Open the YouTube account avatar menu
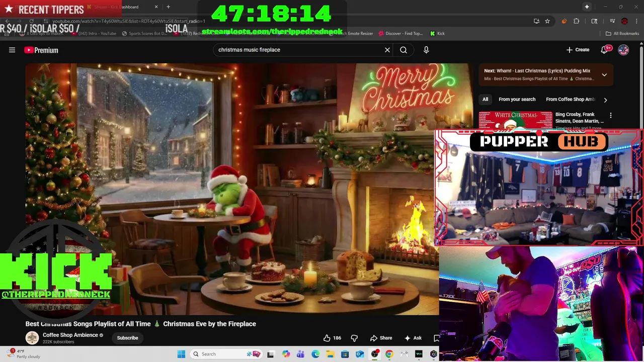This screenshot has height=362, width=644. coord(623,50)
